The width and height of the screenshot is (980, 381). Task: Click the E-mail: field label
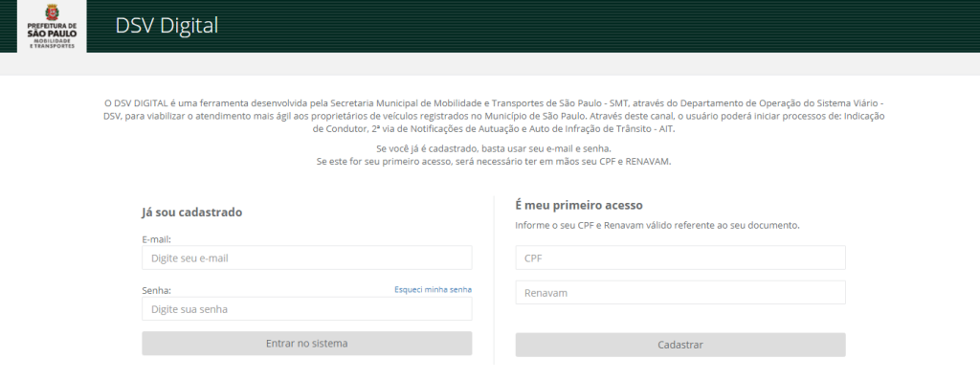click(156, 239)
